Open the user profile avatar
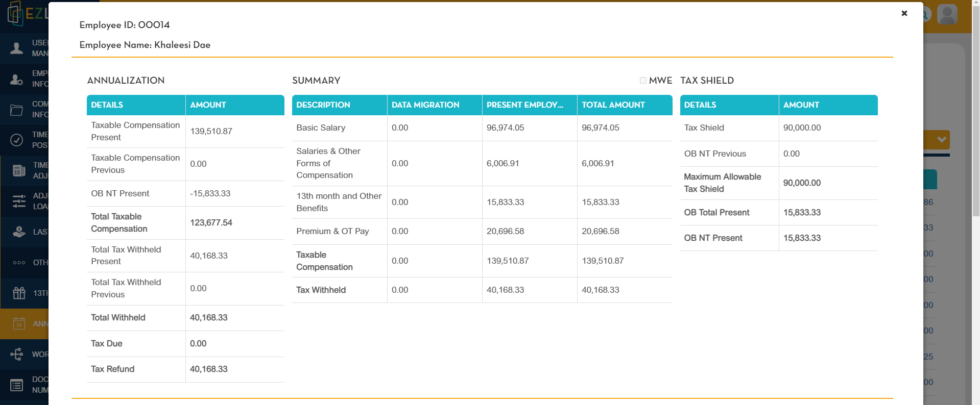 [947, 14]
